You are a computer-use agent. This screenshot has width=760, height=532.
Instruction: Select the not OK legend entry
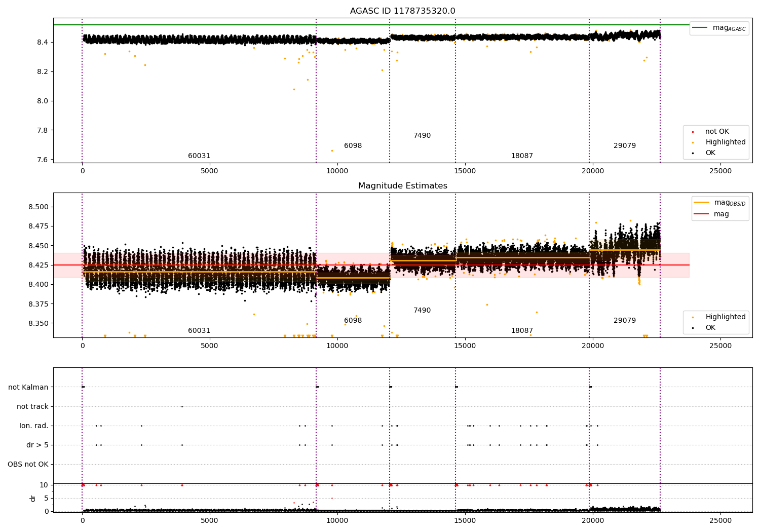[x=717, y=132]
